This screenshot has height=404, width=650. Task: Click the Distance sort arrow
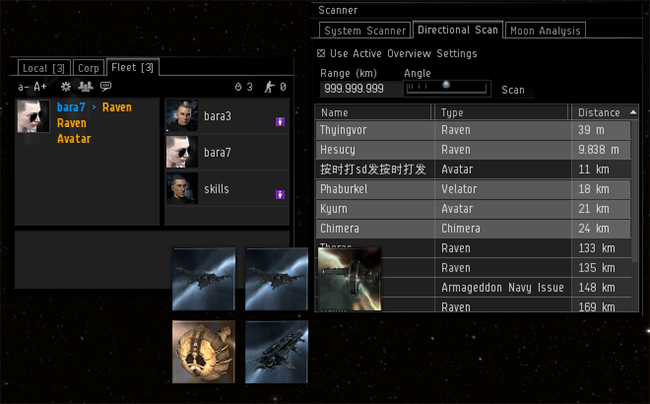coord(633,112)
